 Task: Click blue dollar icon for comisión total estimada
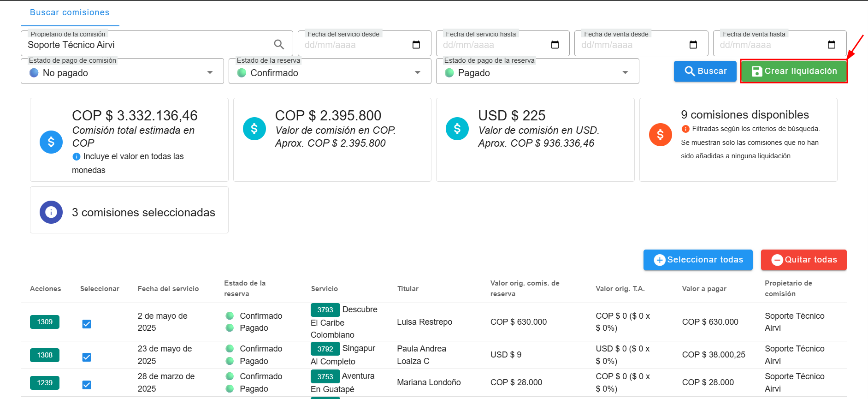(51, 142)
